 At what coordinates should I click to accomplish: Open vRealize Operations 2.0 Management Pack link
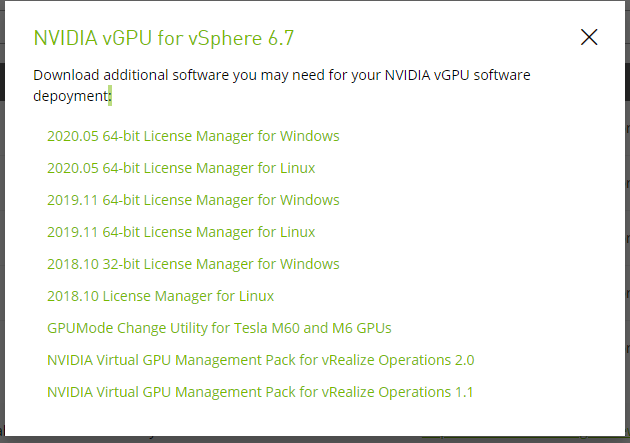click(x=260, y=360)
